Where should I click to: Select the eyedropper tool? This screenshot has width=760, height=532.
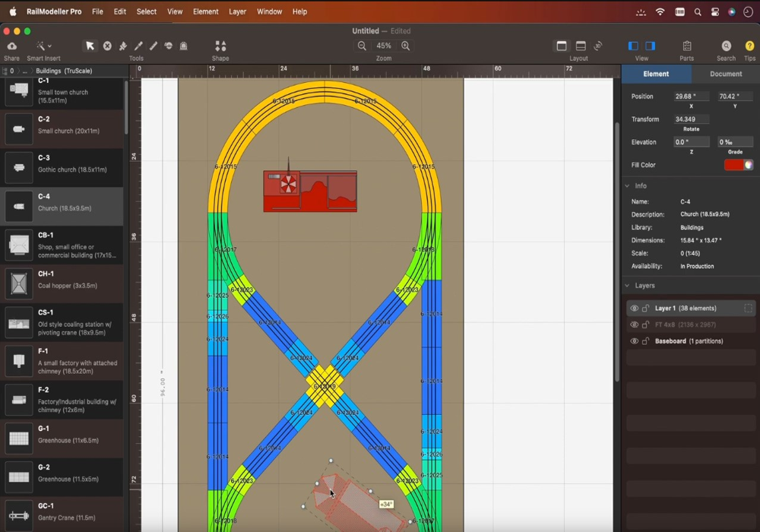coord(138,46)
